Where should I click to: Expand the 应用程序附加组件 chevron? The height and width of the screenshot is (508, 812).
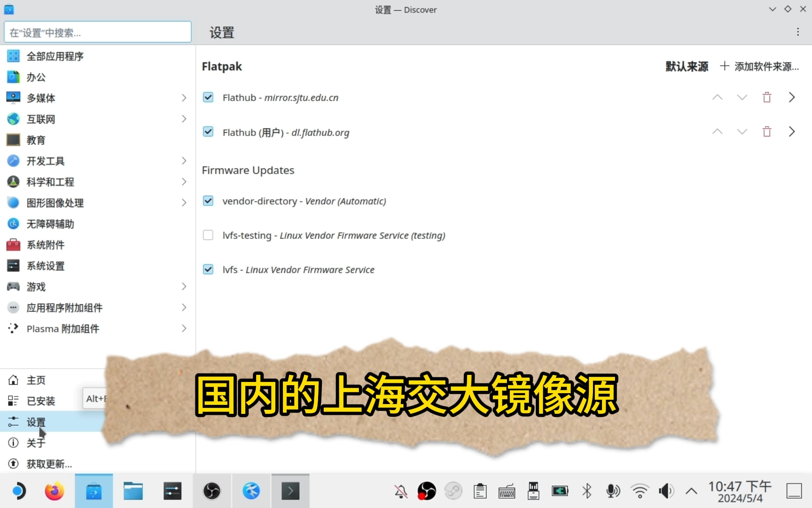184,308
